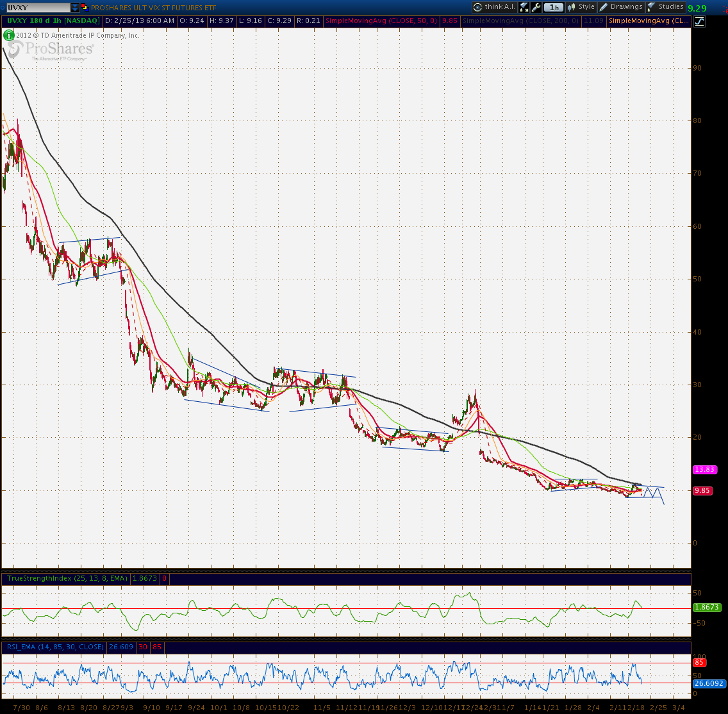Click the PROSHARES ULT VIX ST FUTURES ETF title
Screen dimensions: 728x714
point(153,8)
